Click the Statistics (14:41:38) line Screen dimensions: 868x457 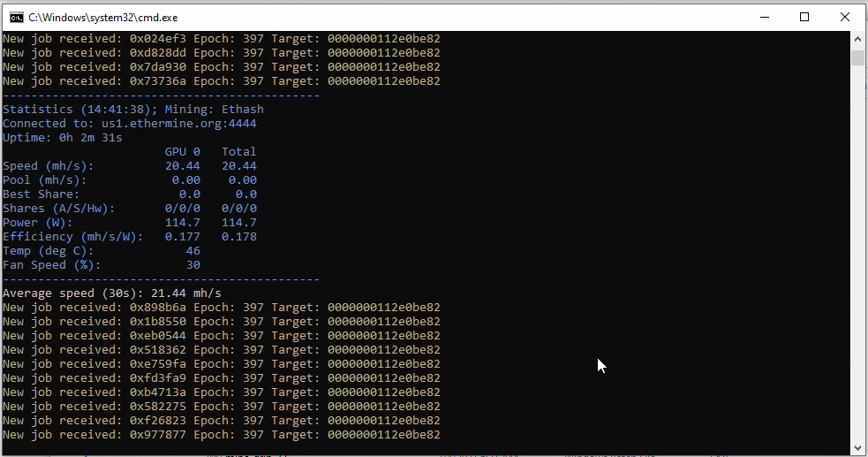point(132,110)
